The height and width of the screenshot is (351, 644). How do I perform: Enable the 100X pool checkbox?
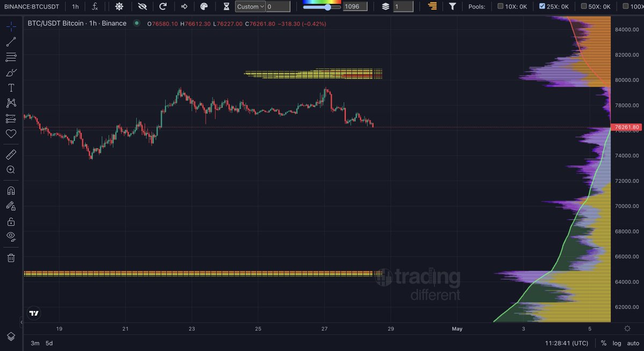pos(626,6)
